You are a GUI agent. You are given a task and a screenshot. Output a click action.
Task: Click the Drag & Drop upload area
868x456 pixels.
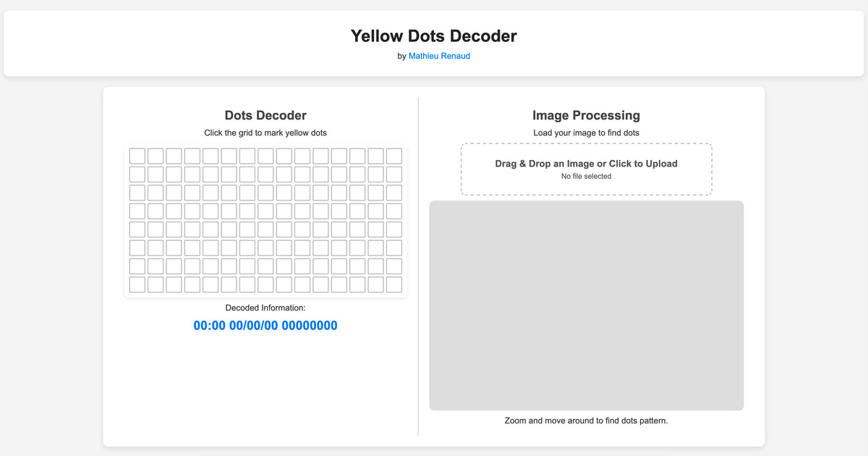tap(586, 169)
